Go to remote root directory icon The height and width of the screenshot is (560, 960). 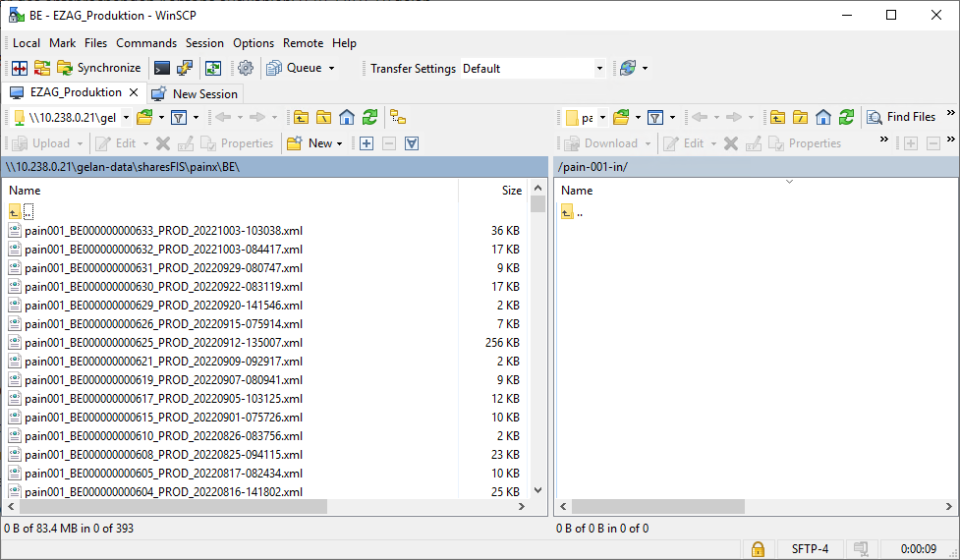pos(800,118)
